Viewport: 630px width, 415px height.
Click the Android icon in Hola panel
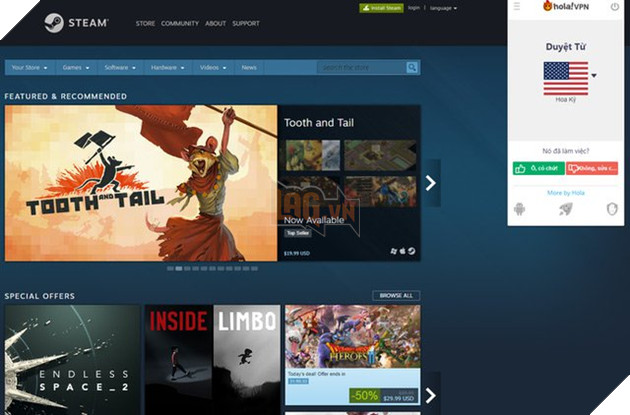click(x=519, y=209)
